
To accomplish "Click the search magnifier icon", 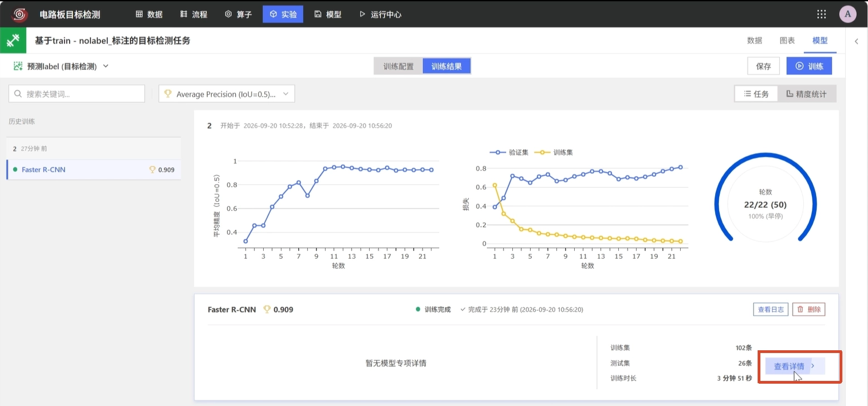I will pos(18,94).
